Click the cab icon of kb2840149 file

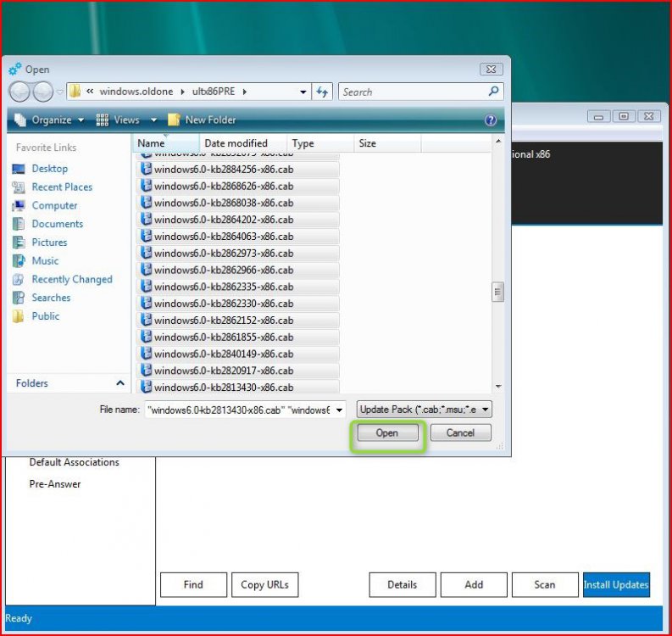tap(146, 353)
